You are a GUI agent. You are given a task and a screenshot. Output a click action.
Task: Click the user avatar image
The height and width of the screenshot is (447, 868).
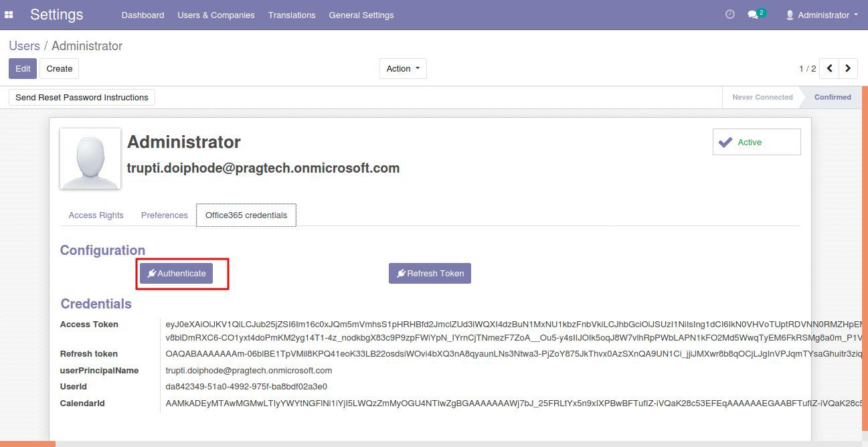pos(90,159)
